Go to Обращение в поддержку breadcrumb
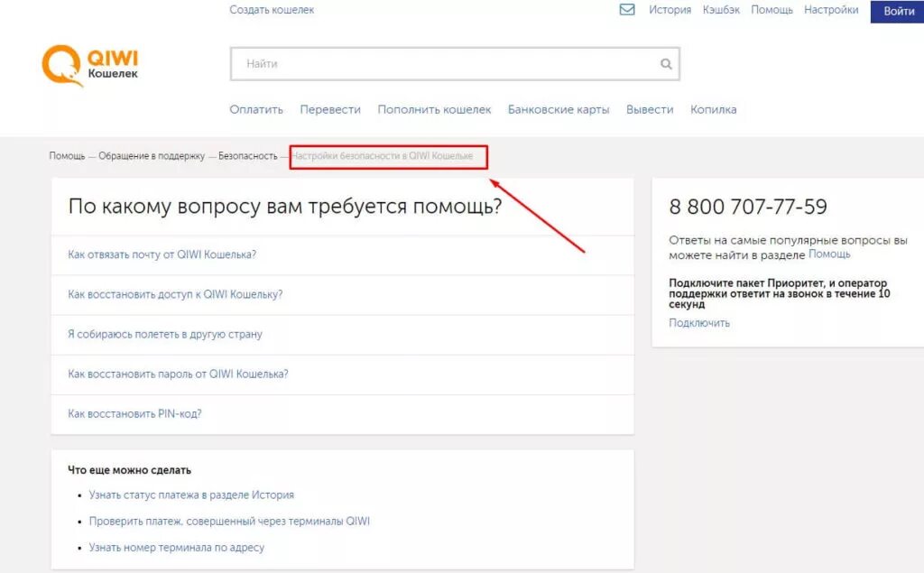The width and height of the screenshot is (924, 573). coord(152,156)
